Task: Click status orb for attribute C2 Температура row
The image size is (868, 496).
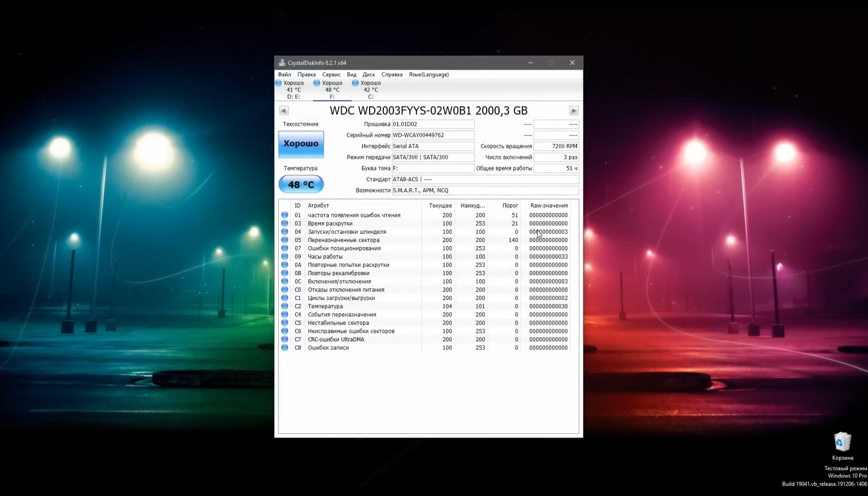Action: point(285,306)
